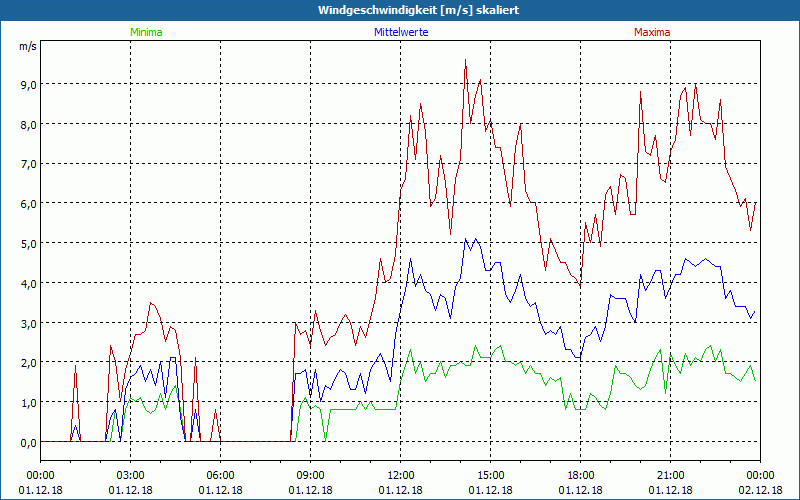Select the blue 'Mittelwerte' legend label
Screen dimensions: 800x500
pos(401,32)
